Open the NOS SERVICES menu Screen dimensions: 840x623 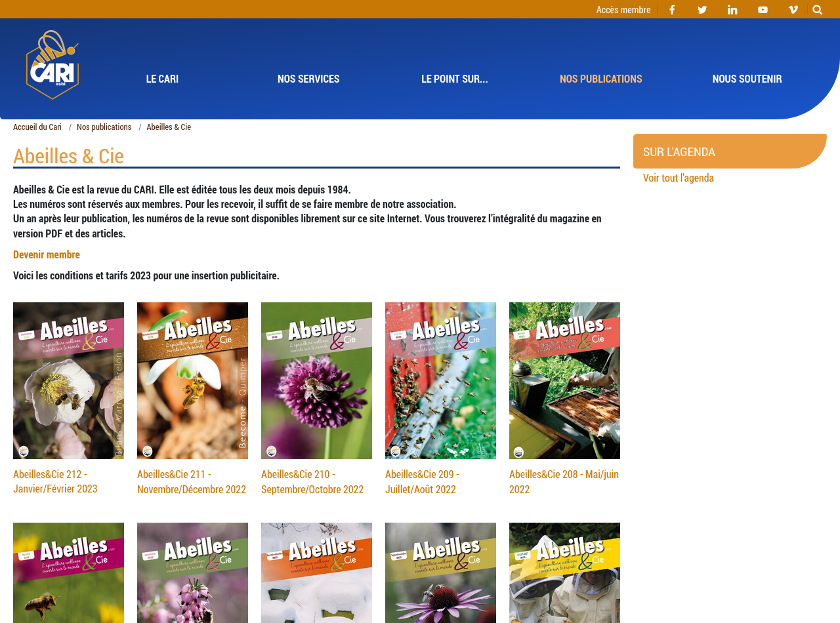pos(308,79)
